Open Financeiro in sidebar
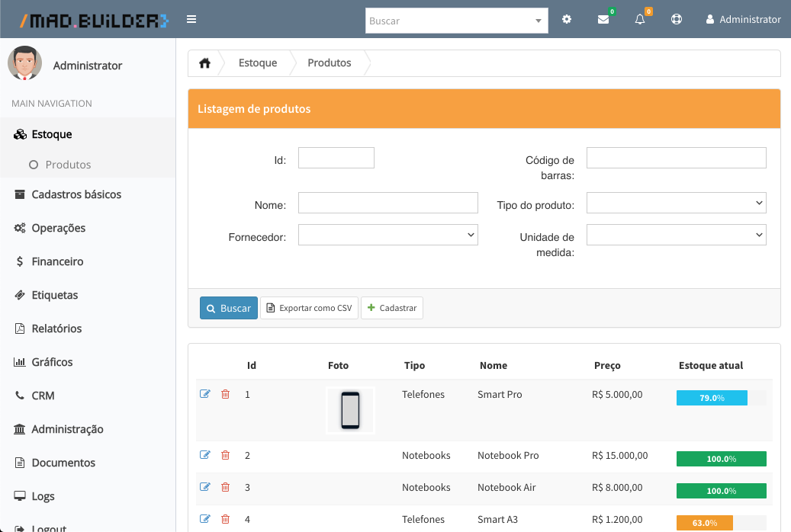The height and width of the screenshot is (532, 791). pos(88,261)
